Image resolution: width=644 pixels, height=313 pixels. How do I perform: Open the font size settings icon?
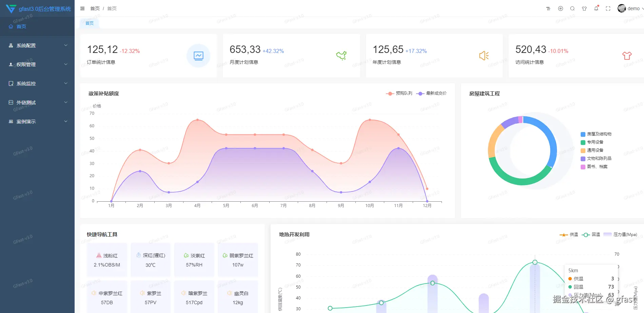click(548, 8)
